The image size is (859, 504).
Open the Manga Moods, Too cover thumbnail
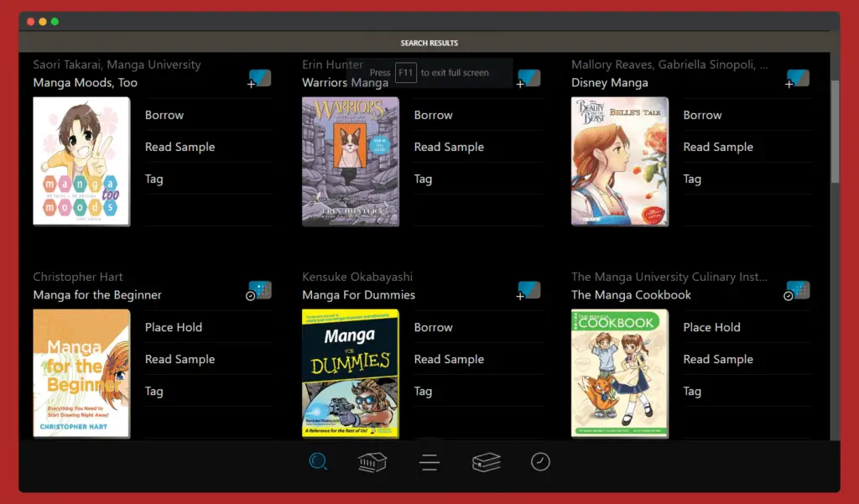point(81,161)
